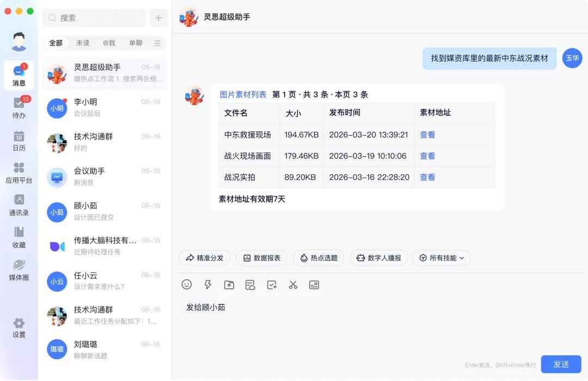
Task: Expand the 所有技能 dropdown
Action: coord(441,258)
